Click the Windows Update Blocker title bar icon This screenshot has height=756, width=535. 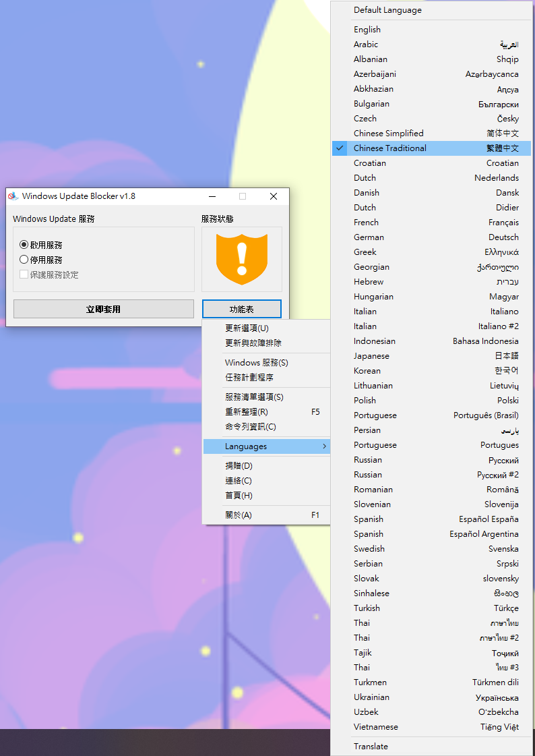coord(13,196)
